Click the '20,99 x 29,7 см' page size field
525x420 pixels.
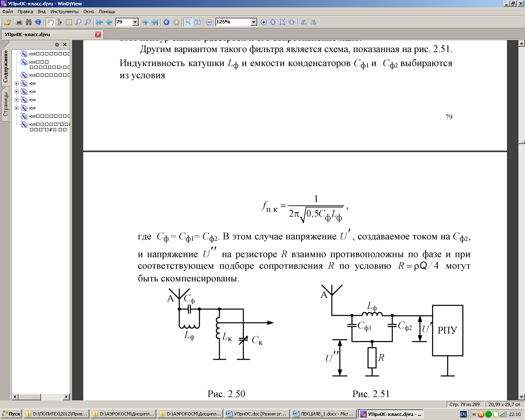[x=504, y=404]
